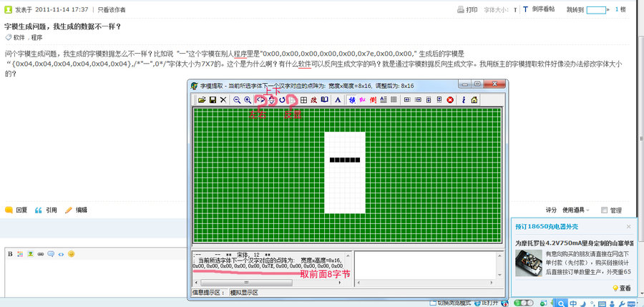Image resolution: width=644 pixels, height=307 pixels.
Task: Click the post author avatar icon
Action: [x=8, y=9]
